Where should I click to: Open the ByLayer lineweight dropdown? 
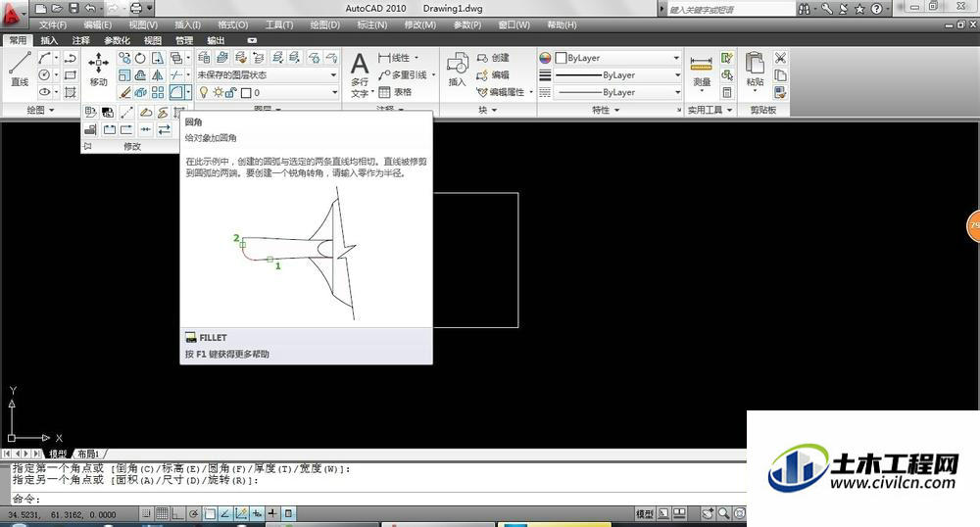[x=618, y=74]
